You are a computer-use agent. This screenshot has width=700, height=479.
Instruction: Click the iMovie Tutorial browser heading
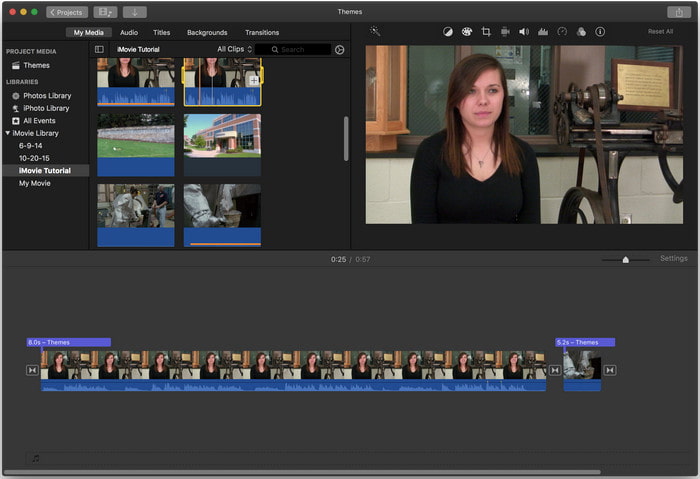tap(138, 49)
